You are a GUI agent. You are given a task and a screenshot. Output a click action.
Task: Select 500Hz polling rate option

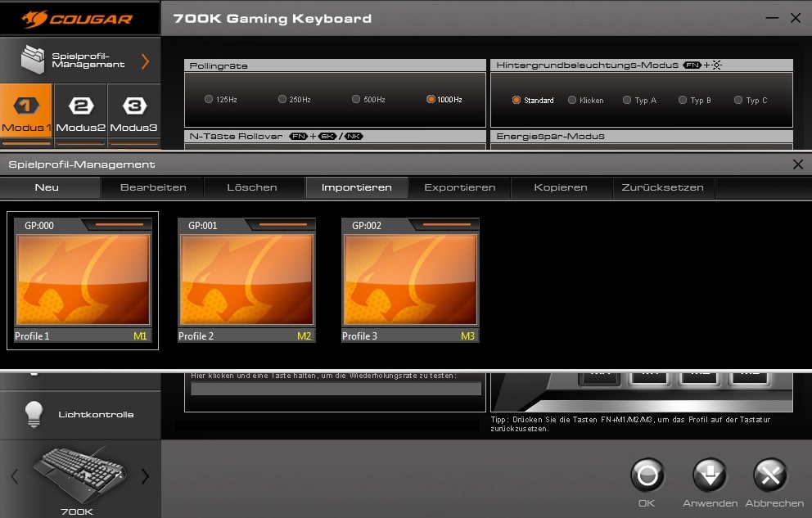[x=356, y=100]
